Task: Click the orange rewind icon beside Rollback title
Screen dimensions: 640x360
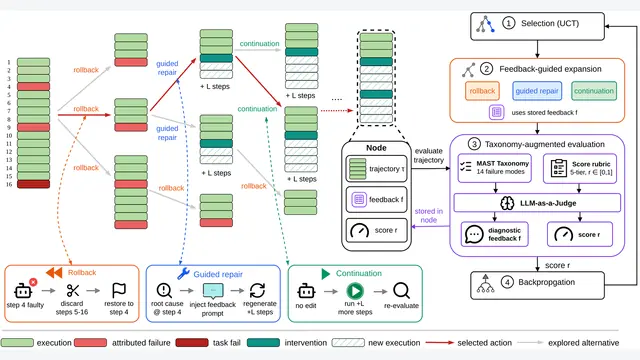Action: tap(54, 273)
